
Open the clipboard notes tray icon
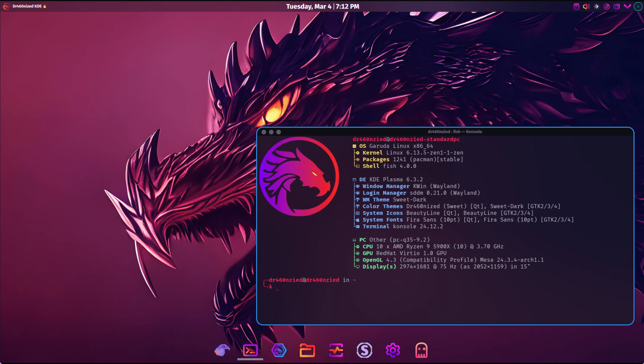pos(576,6)
